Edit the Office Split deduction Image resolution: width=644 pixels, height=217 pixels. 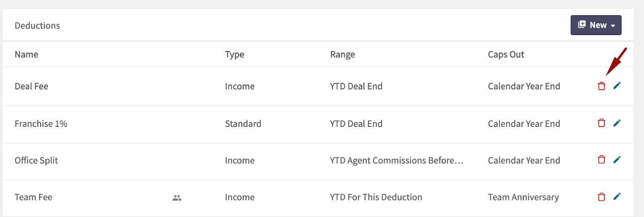pyautogui.click(x=617, y=160)
